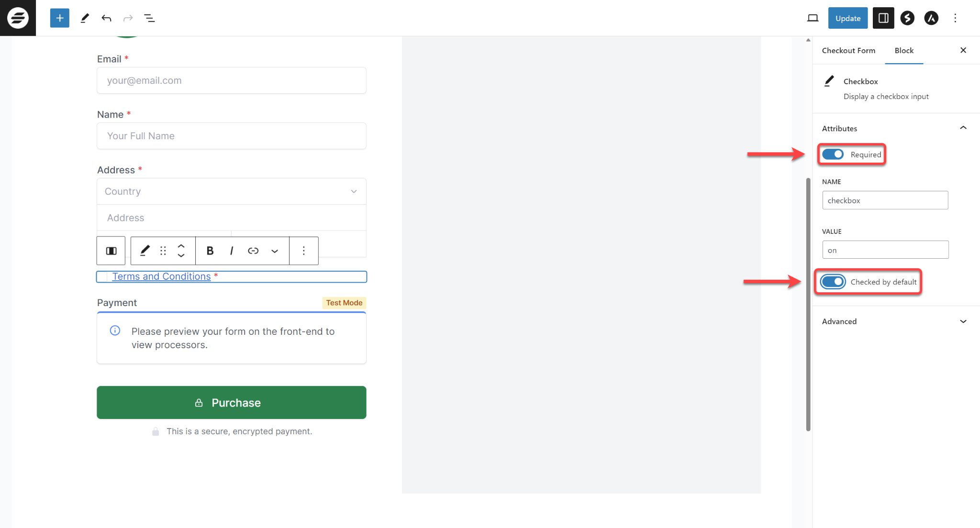Disable the Required toggle

point(833,154)
